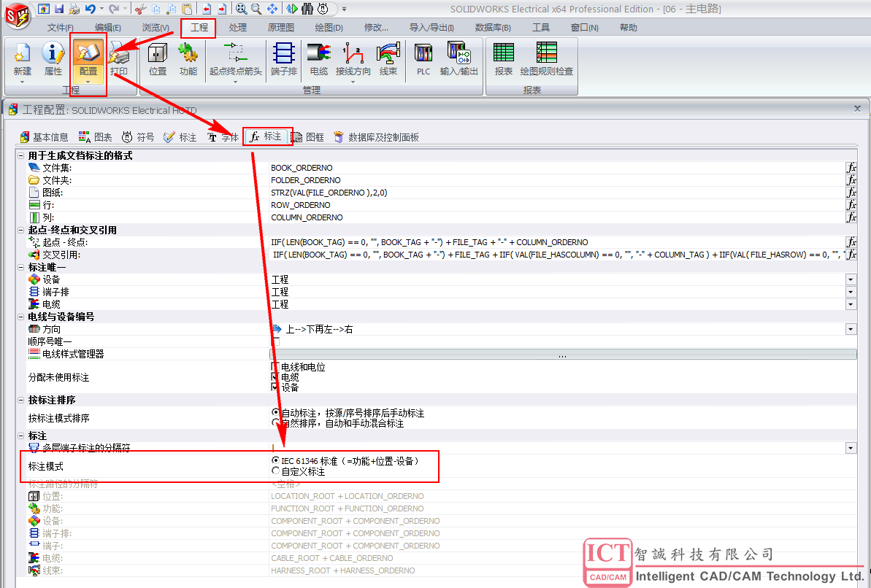Run 绘图规则检查 design rule check
The width and height of the screenshot is (871, 588).
(x=547, y=60)
